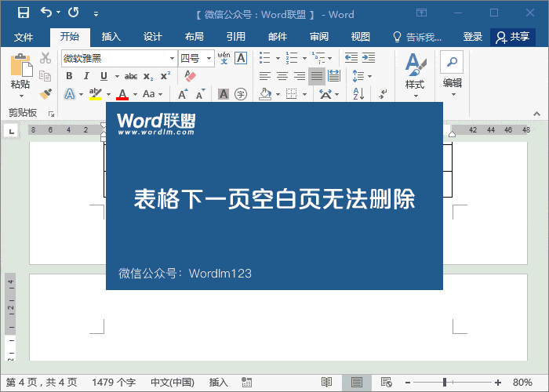Center align text
The height and width of the screenshot is (392, 549).
tap(282, 76)
